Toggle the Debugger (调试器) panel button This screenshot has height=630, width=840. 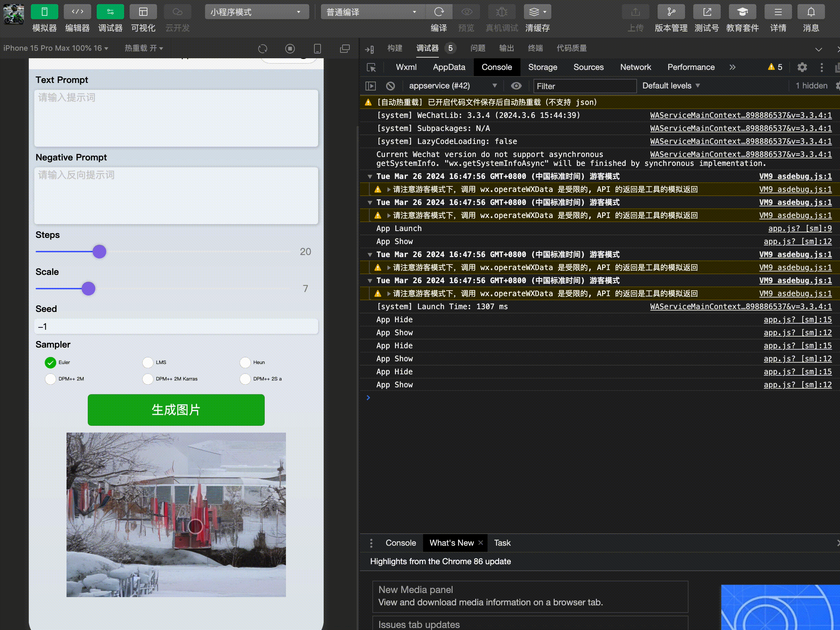click(x=110, y=12)
